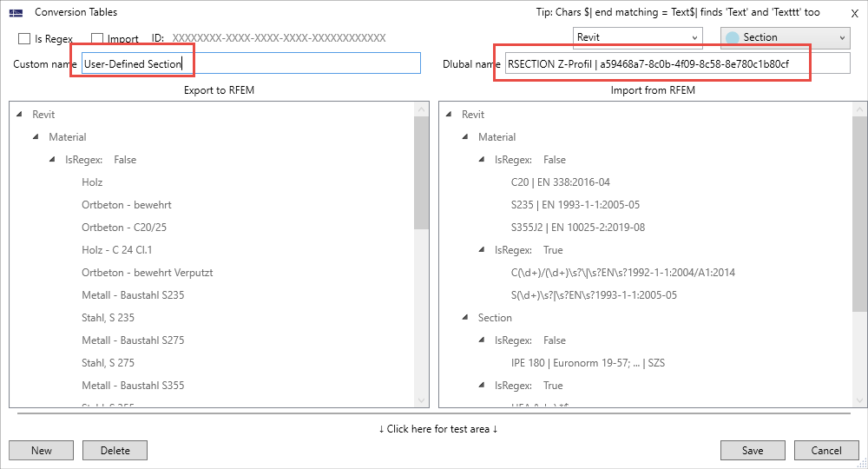Click the Delete button
Image resolution: width=868 pixels, height=469 pixels.
point(115,450)
